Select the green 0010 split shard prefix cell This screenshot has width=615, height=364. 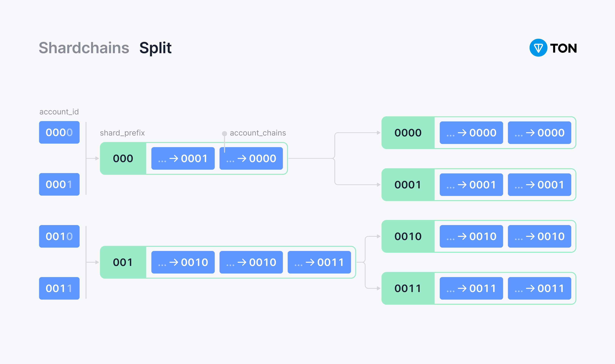click(408, 236)
